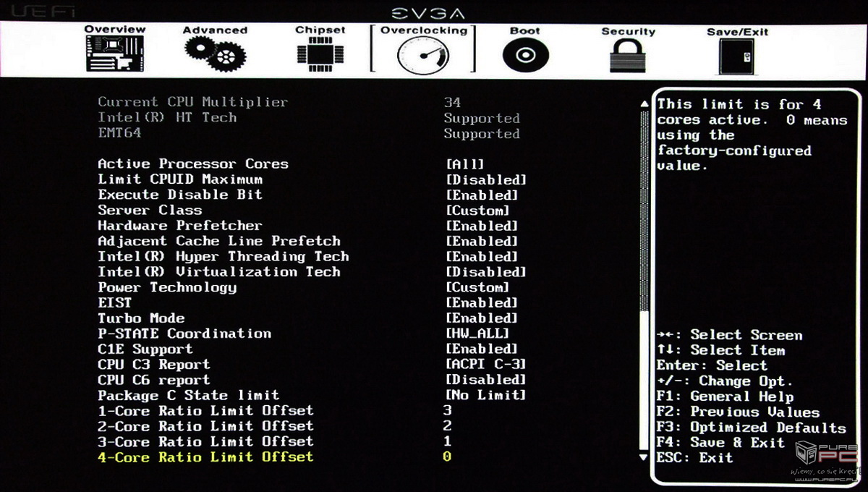Open CPU C3 Report [ACPI C-3] option
This screenshot has height=492, width=868.
tap(485, 364)
